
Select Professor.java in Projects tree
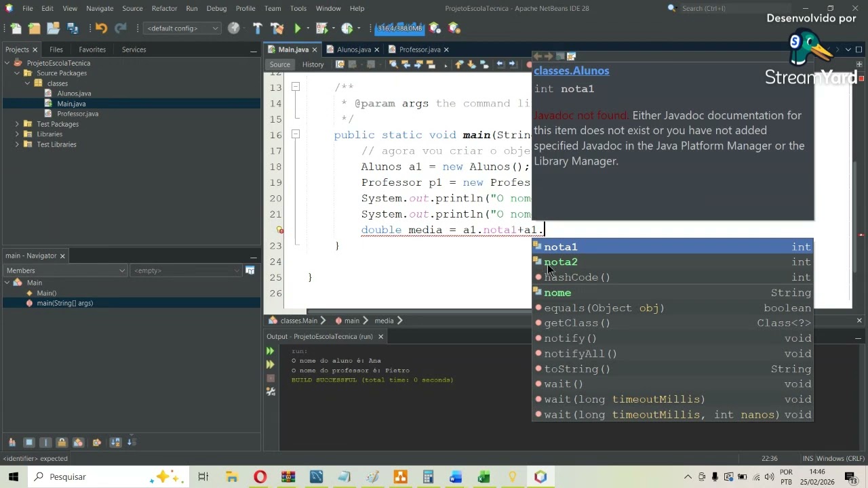pyautogui.click(x=77, y=114)
